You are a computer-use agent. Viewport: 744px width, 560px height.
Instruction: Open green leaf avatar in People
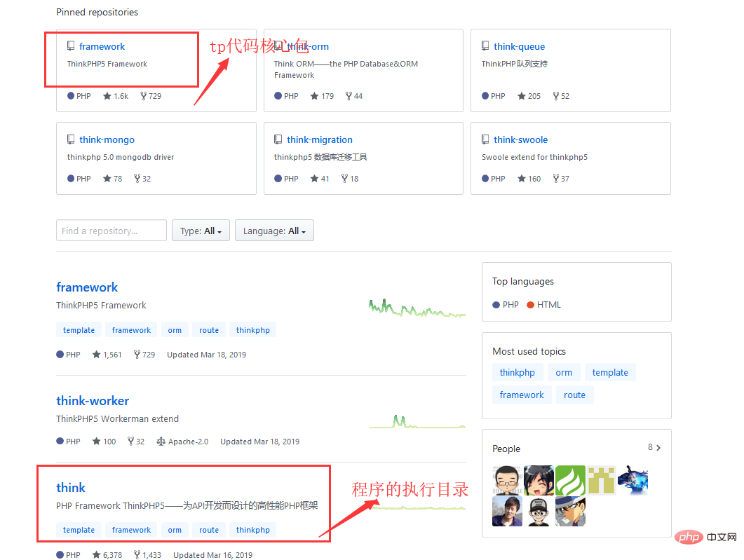point(570,480)
